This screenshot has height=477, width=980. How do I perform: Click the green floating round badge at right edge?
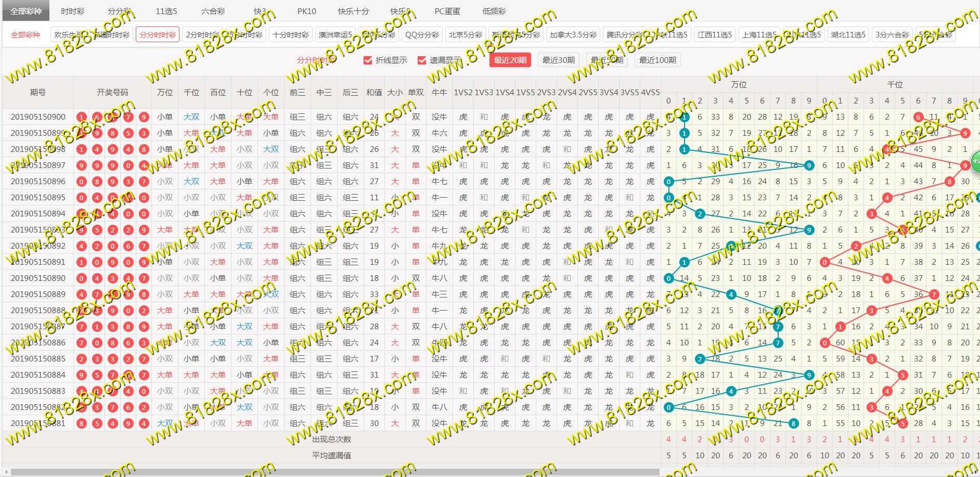[976, 161]
